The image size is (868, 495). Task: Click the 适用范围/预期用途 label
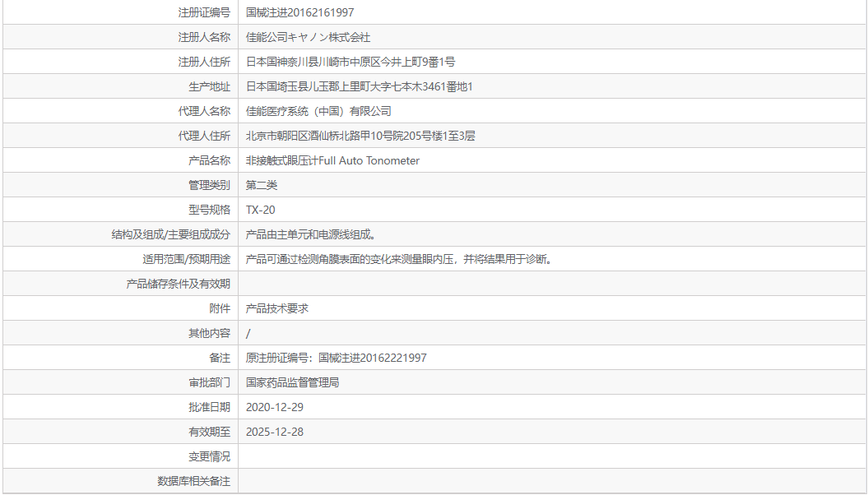(186, 259)
